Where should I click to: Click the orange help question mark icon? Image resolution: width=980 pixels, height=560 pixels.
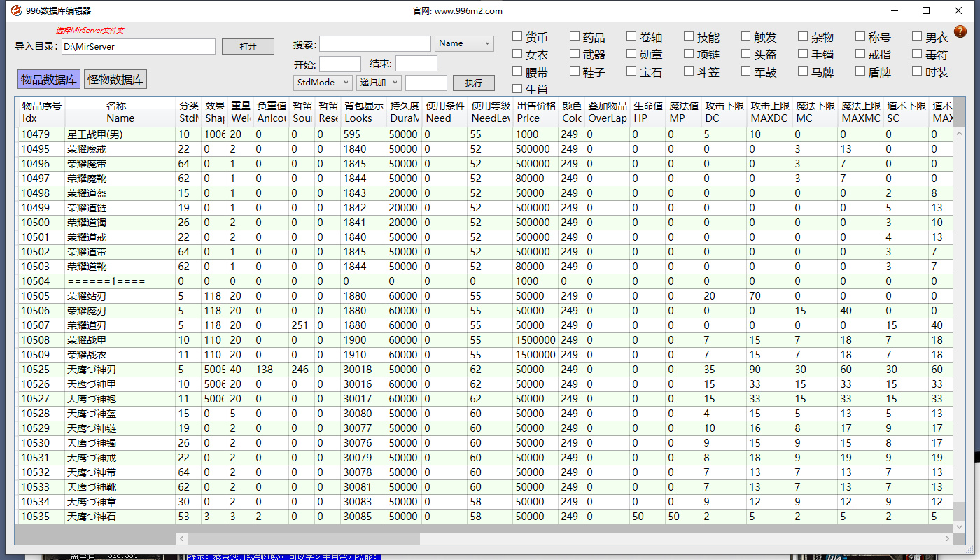[960, 31]
